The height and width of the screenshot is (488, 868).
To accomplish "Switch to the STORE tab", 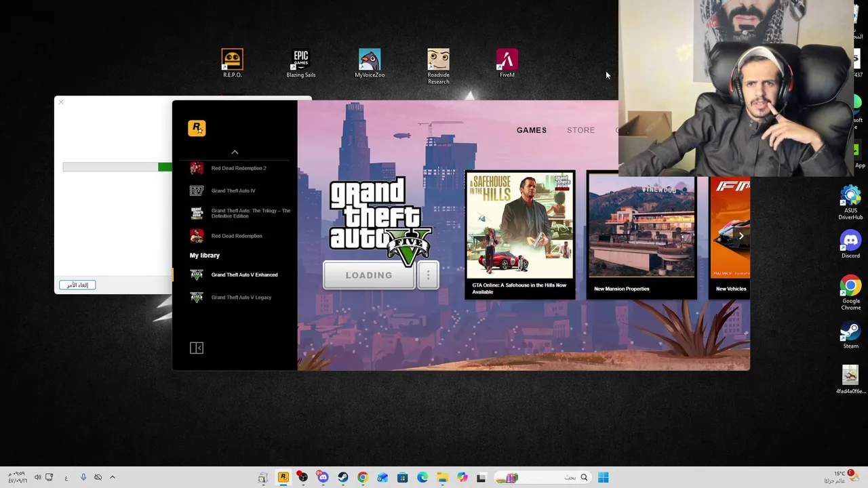I will coord(580,130).
